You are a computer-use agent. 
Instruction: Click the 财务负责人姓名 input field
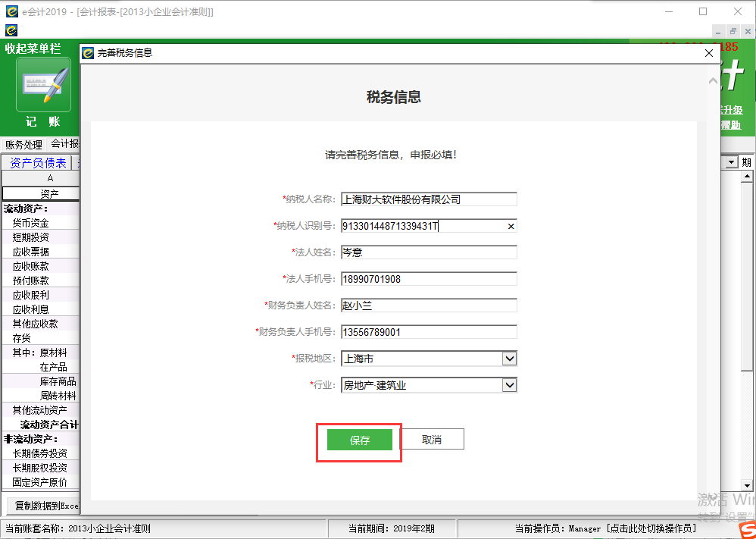pyautogui.click(x=429, y=306)
